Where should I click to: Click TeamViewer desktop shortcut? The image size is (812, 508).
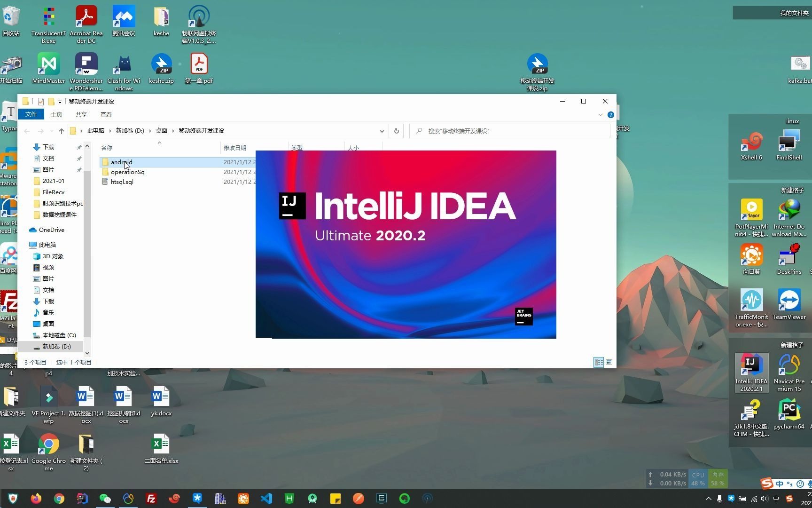789,305
